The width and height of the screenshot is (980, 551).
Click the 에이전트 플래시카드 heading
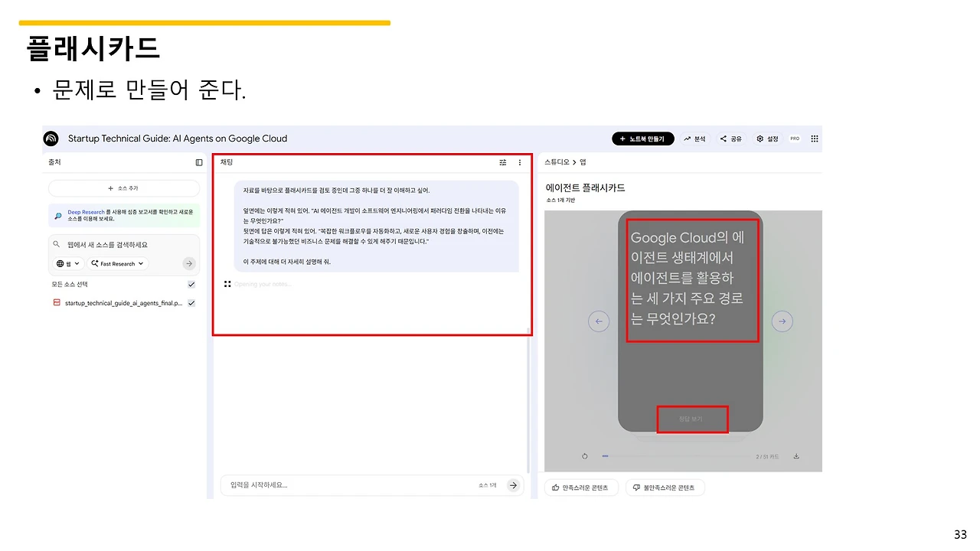pos(586,187)
